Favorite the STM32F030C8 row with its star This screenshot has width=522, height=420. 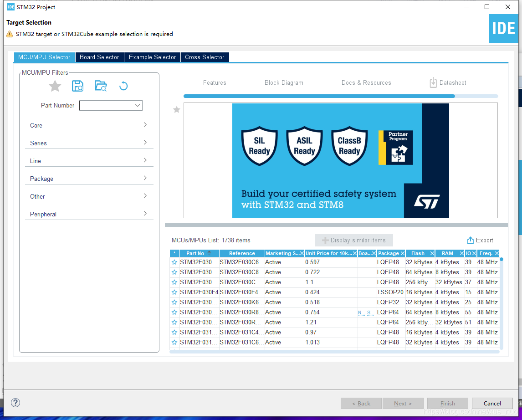pyautogui.click(x=174, y=272)
